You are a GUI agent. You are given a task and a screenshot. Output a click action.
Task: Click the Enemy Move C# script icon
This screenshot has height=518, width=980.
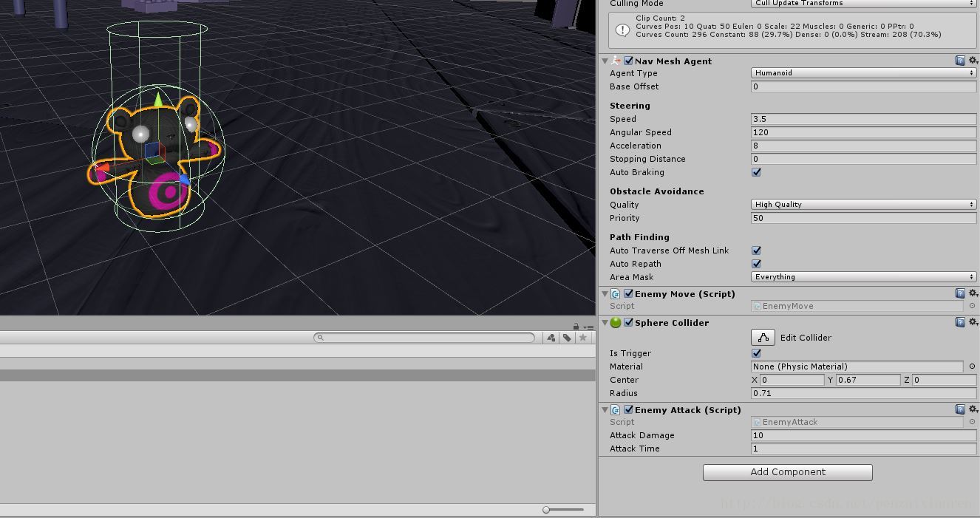pos(616,294)
